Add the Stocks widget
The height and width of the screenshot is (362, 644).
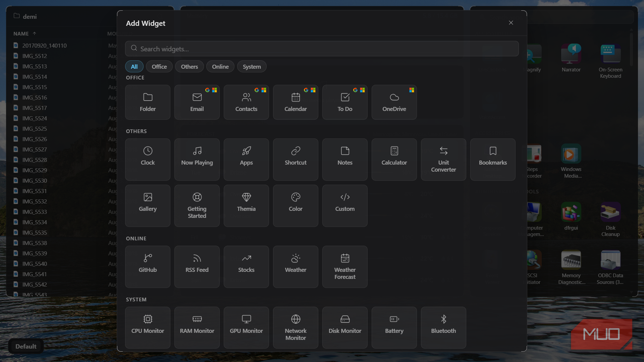(x=246, y=267)
